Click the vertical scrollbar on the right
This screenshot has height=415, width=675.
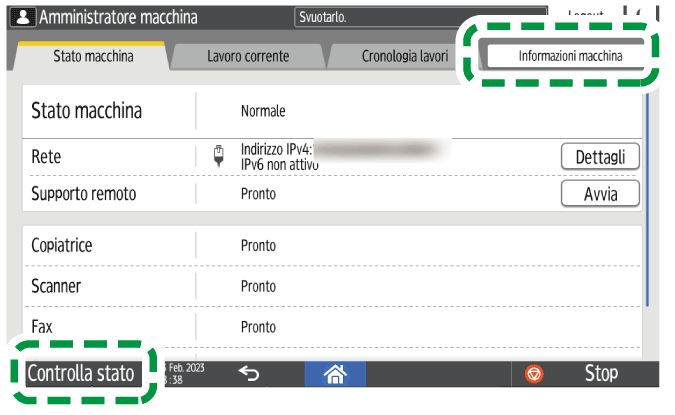[x=648, y=200]
